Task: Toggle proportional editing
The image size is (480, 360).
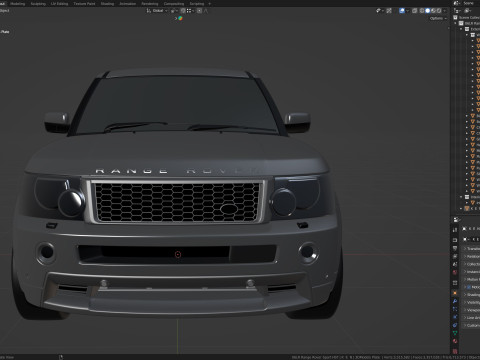Action: (x=199, y=11)
